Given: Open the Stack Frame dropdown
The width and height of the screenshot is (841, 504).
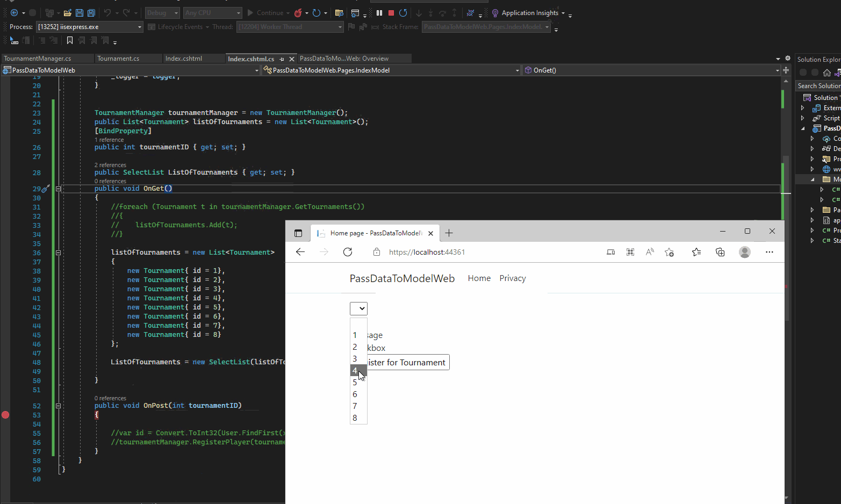Looking at the screenshot, I should pyautogui.click(x=486, y=27).
